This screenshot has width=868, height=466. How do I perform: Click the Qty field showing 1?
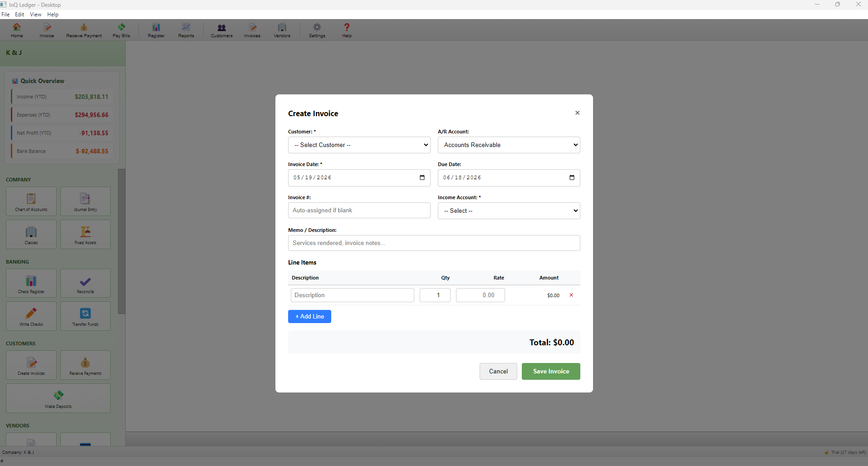pyautogui.click(x=435, y=295)
